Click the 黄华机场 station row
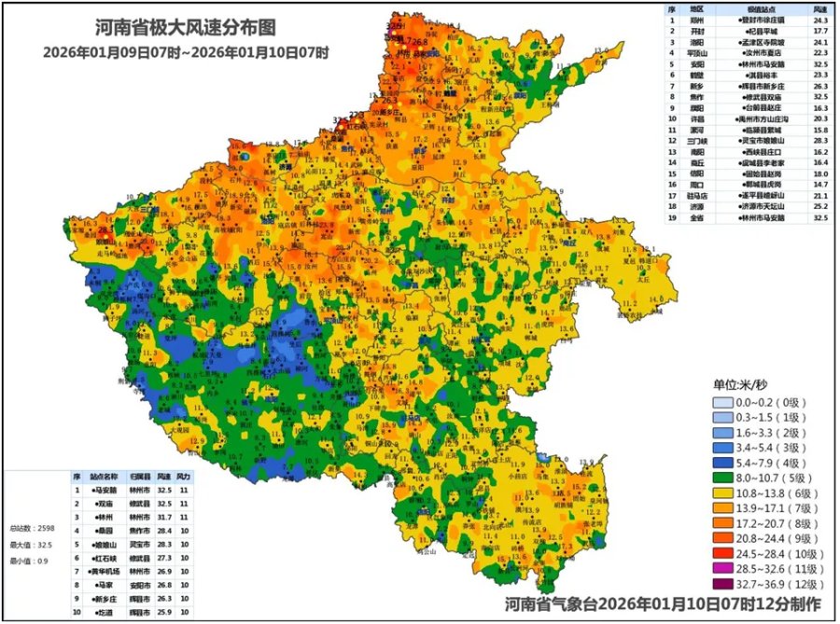This screenshot has height=624, width=840. (133, 571)
